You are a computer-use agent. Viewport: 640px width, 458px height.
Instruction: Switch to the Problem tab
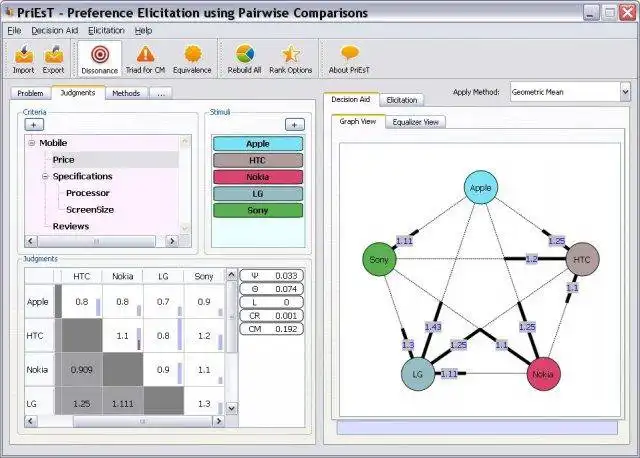click(30, 93)
